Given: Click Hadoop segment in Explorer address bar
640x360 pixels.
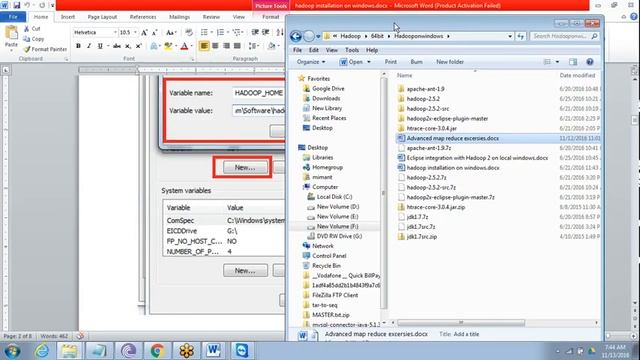Looking at the screenshot, I should (x=351, y=36).
